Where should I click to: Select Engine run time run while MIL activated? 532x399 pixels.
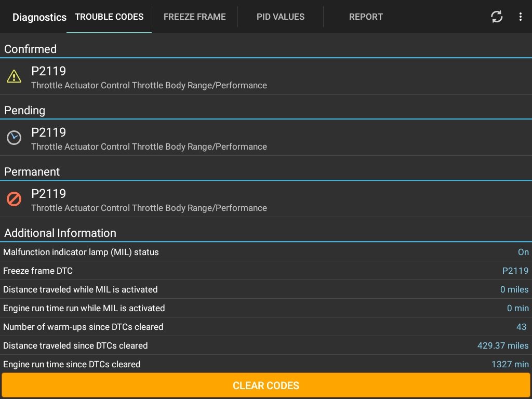[x=266, y=308]
